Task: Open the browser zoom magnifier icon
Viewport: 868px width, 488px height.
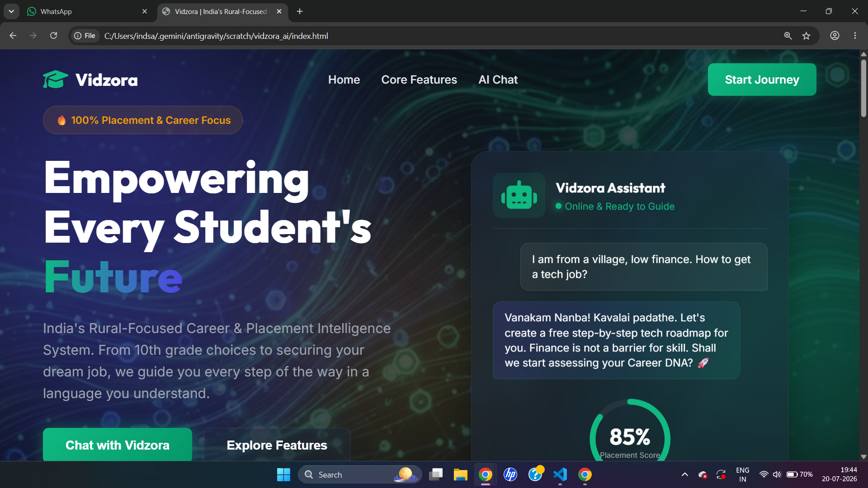Action: pyautogui.click(x=788, y=36)
